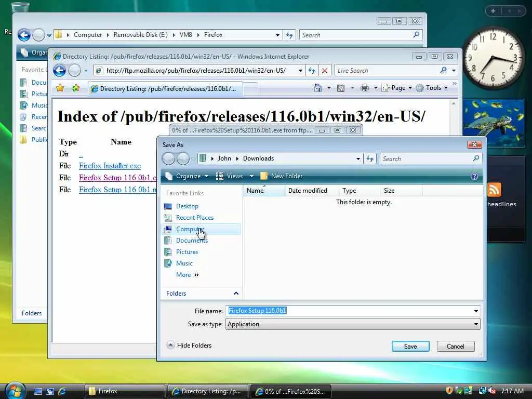
Task: Stop page loading with the red X icon
Action: pos(325,71)
